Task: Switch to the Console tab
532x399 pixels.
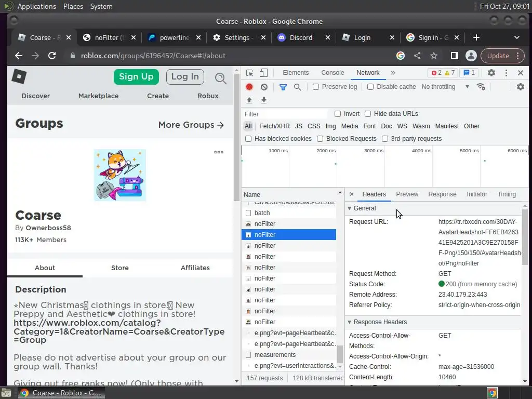Action: click(x=332, y=73)
